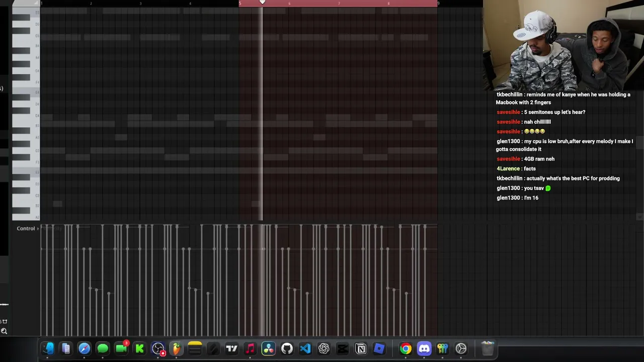Open CapCut from the dock

click(x=342, y=348)
